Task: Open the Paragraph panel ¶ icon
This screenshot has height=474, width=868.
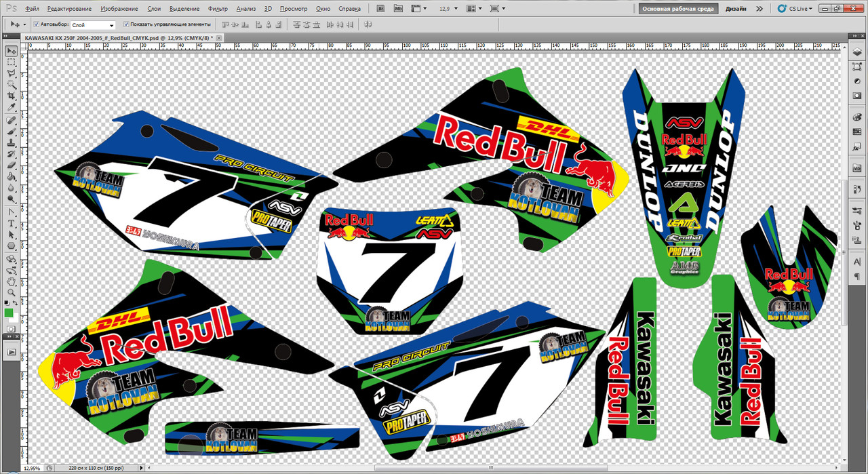Action: click(x=856, y=277)
